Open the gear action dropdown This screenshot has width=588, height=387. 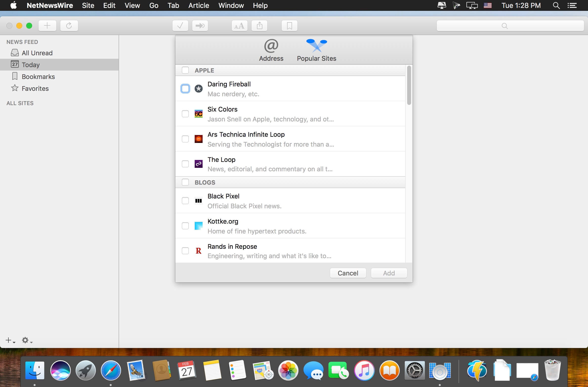[x=27, y=340]
